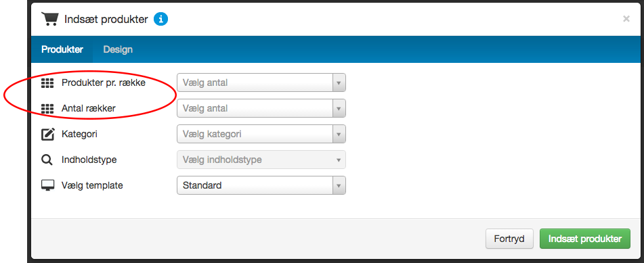Click the Kategori label text
This screenshot has width=644, height=263.
79,134
